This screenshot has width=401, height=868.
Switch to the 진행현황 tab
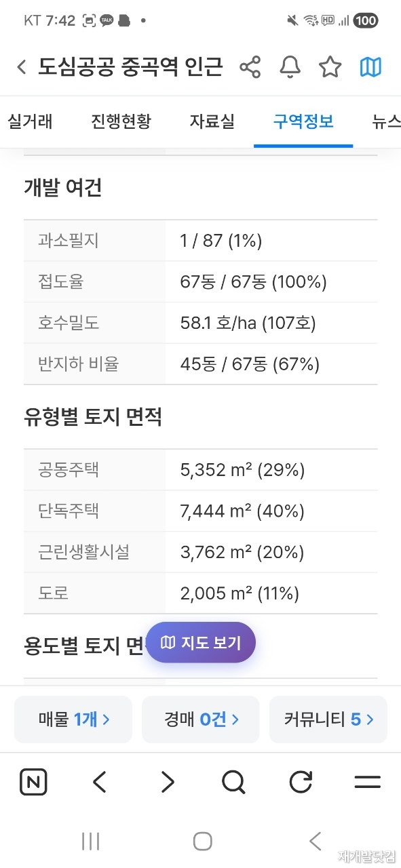[121, 121]
